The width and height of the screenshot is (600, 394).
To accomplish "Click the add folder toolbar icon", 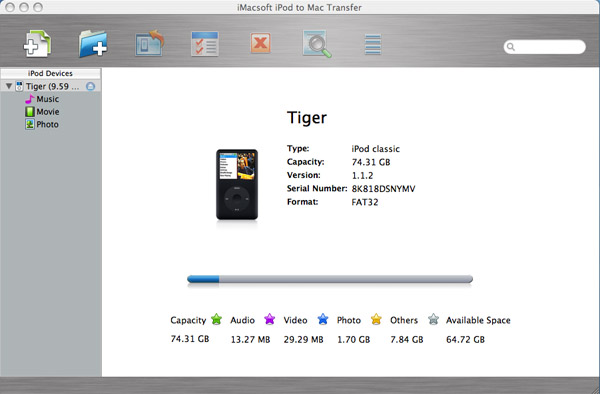I will 93,44.
